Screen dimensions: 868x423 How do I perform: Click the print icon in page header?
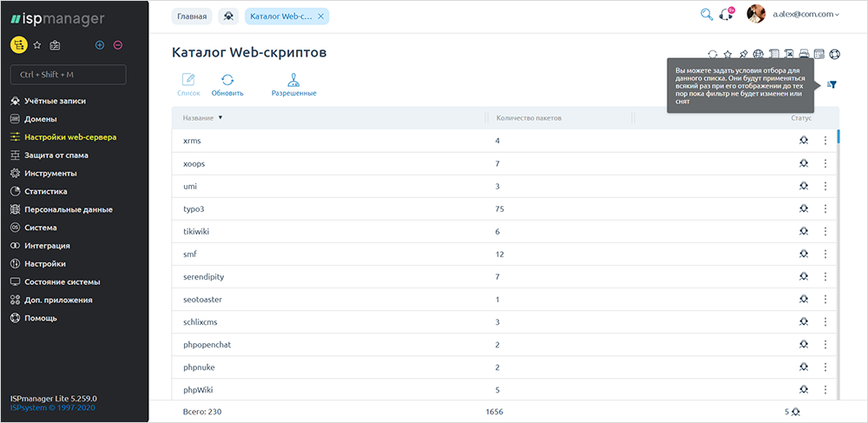(x=805, y=54)
